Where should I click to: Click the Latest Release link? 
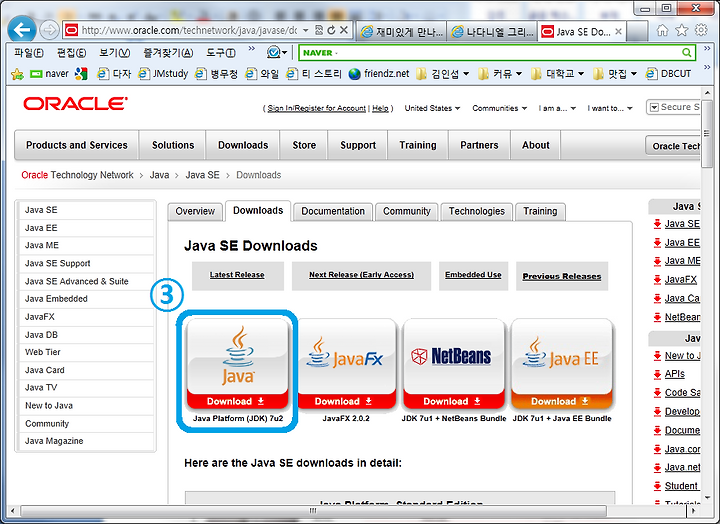click(x=237, y=275)
